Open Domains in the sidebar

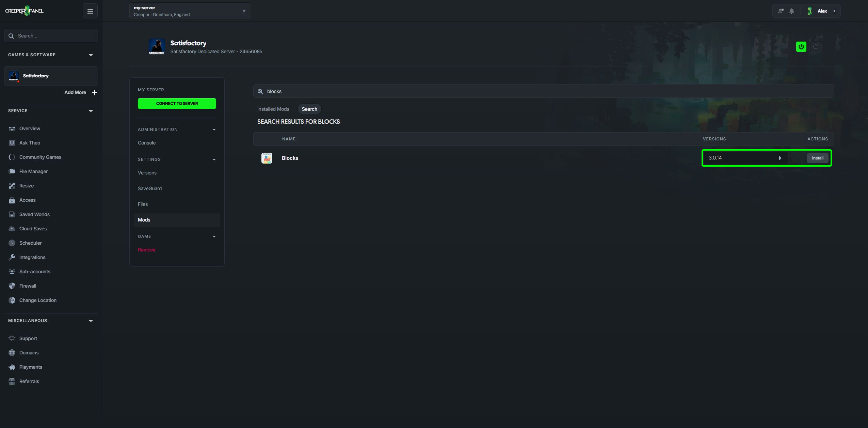pyautogui.click(x=29, y=353)
